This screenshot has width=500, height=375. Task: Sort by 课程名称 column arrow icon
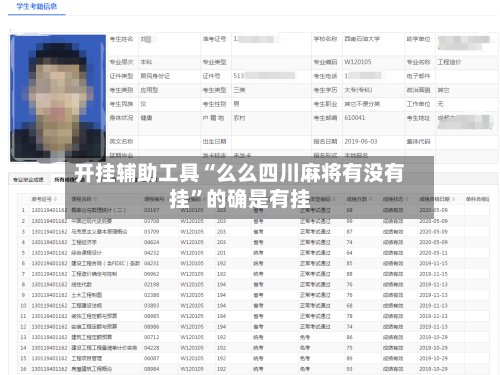95,199
